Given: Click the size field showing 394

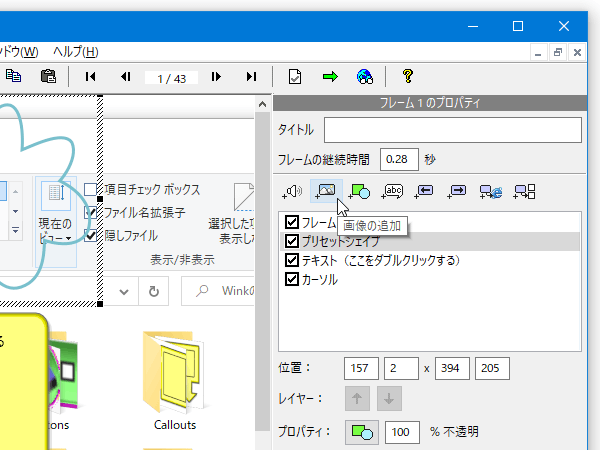Looking at the screenshot, I should click(x=452, y=368).
